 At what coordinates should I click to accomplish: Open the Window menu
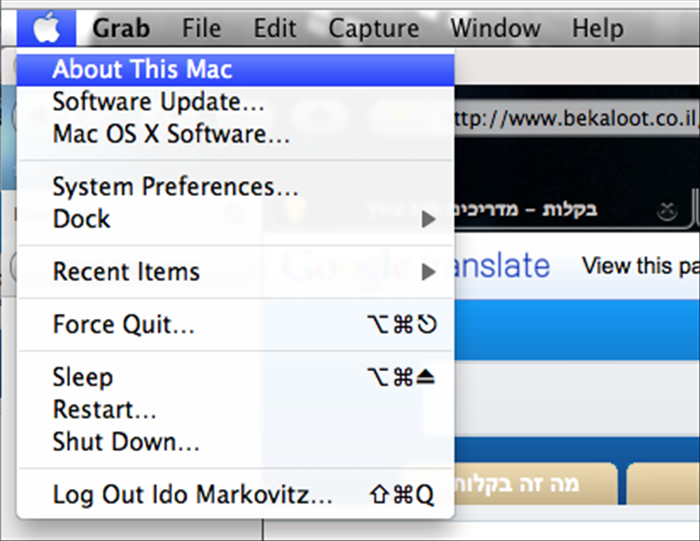coord(495,29)
